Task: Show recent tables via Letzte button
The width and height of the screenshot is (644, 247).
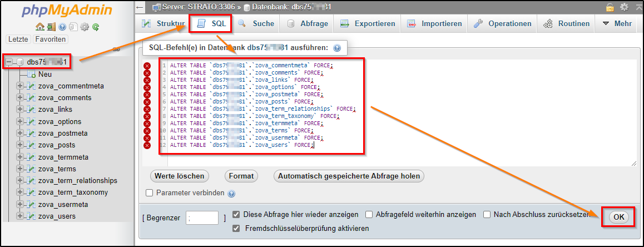Action: [18, 39]
